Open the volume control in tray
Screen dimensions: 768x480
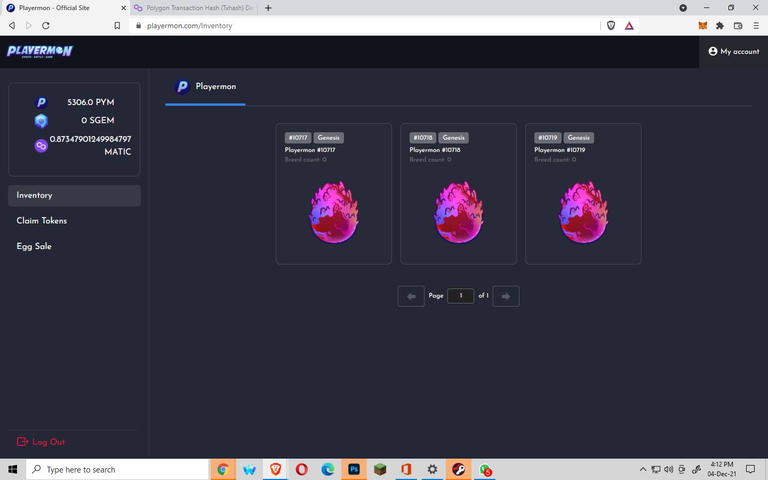pyautogui.click(x=669, y=470)
